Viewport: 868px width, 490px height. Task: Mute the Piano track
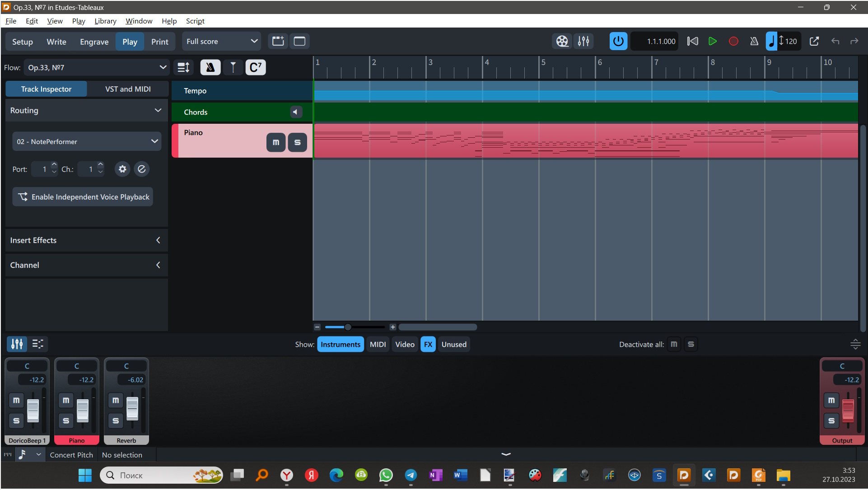pyautogui.click(x=276, y=143)
